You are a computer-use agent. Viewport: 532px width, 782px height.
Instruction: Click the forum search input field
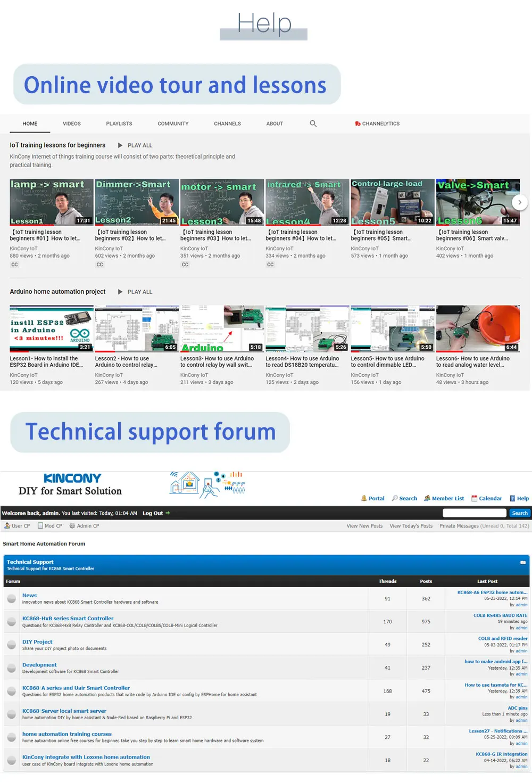(x=475, y=513)
